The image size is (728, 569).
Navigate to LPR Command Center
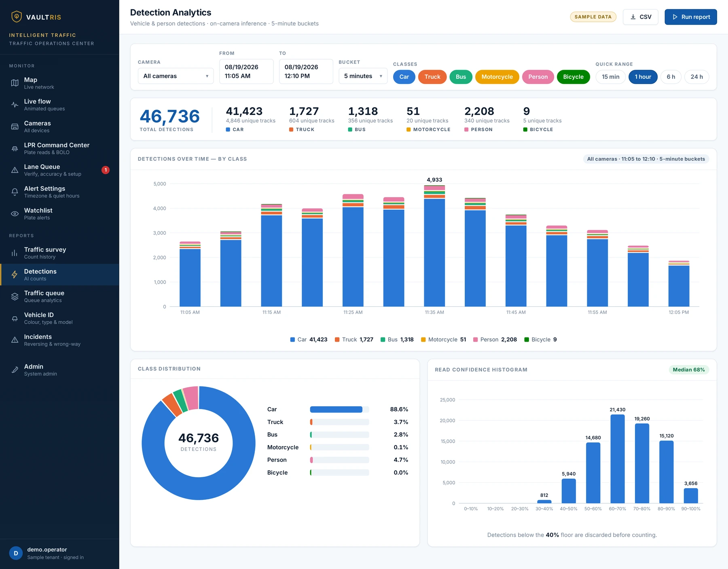point(59,149)
